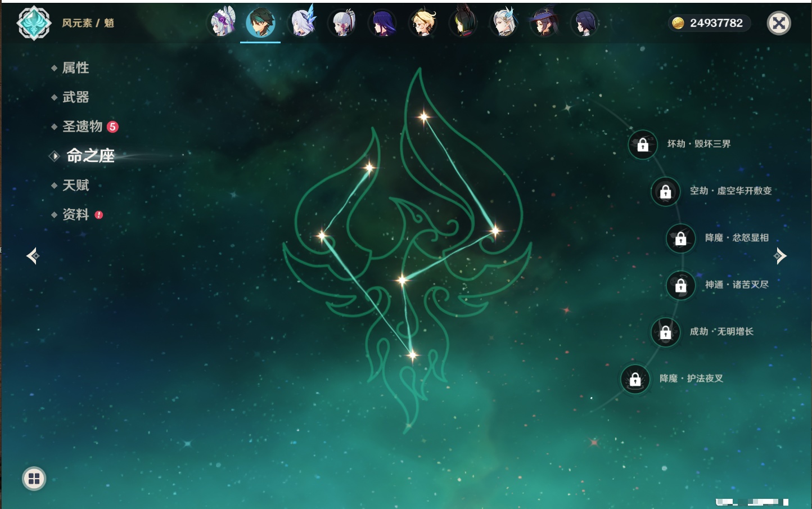This screenshot has height=509, width=812.
Task: Open the grid menu icon at bottom-left
Action: pos(34,479)
